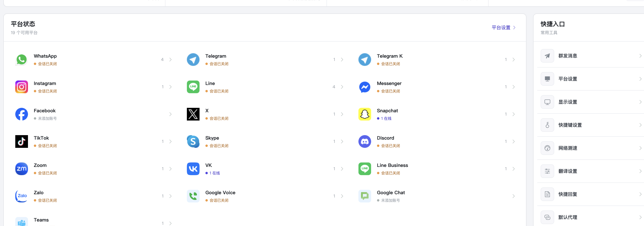Open the 平台设置 screen icon in shortcuts

point(547,79)
